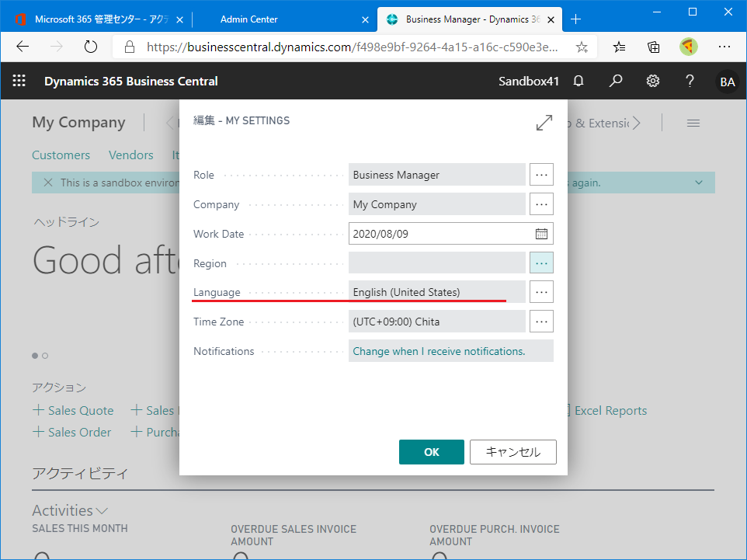Viewport: 747px width, 560px height.
Task: Open the Customers menu link
Action: [x=61, y=155]
